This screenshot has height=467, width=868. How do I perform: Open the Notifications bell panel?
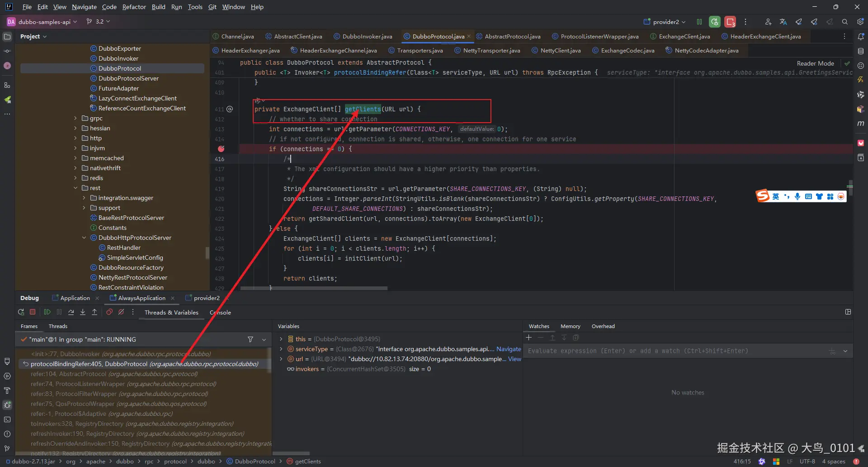pos(861,37)
